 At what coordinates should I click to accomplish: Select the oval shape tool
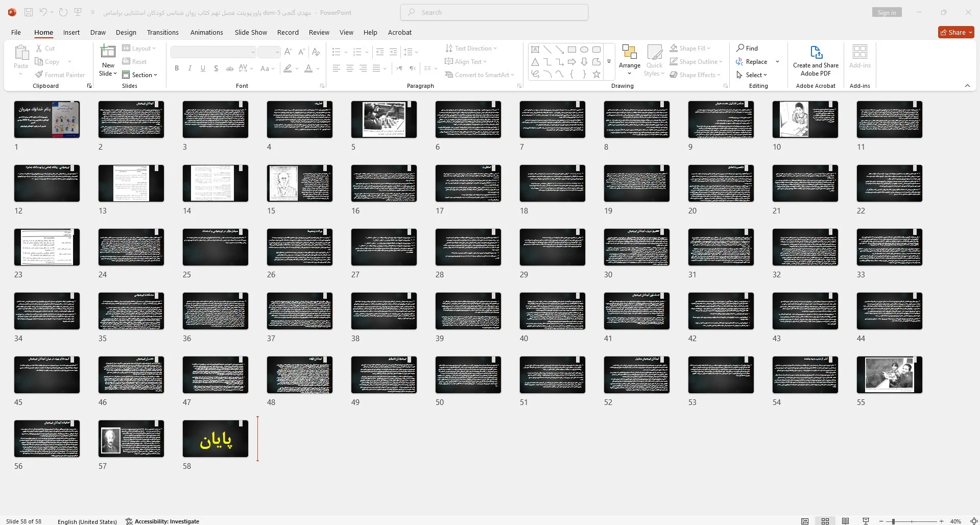click(x=584, y=50)
